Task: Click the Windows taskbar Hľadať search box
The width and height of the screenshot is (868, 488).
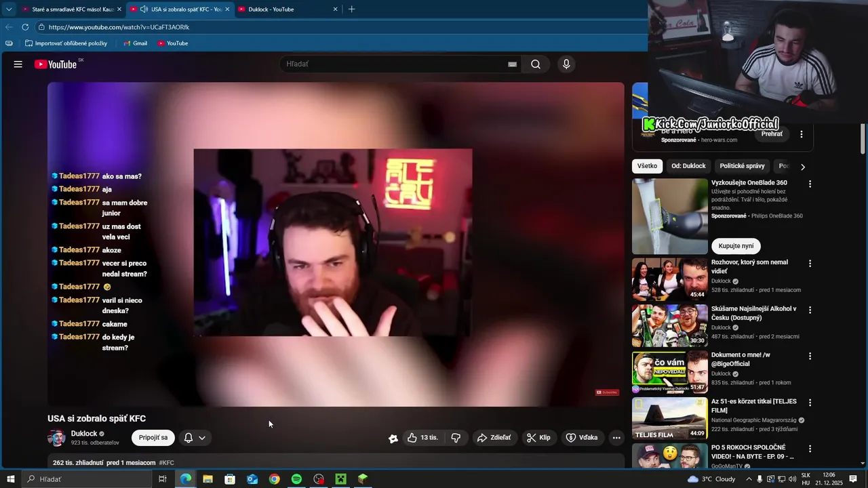Action: pyautogui.click(x=87, y=479)
